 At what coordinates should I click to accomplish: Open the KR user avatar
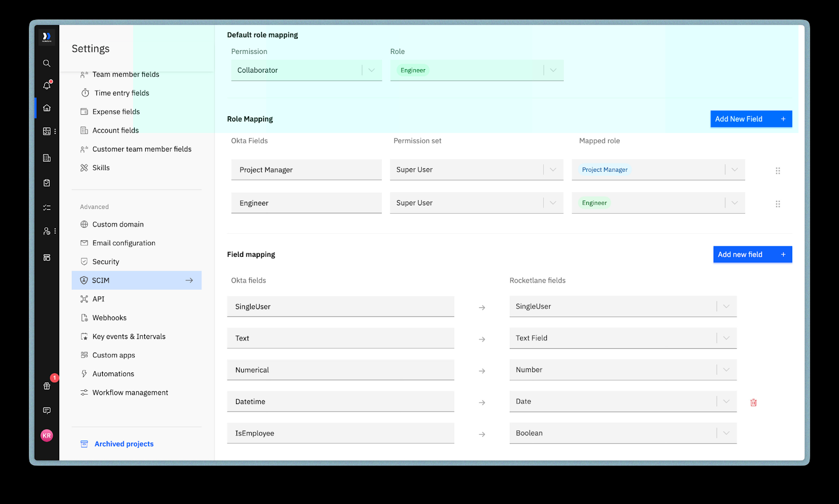47,435
